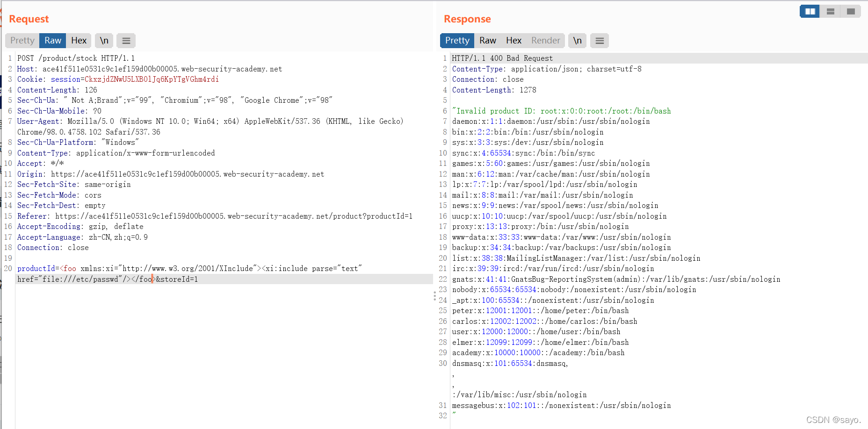Click the Origin header line
Screen dimensions: 868x429
(x=171, y=174)
